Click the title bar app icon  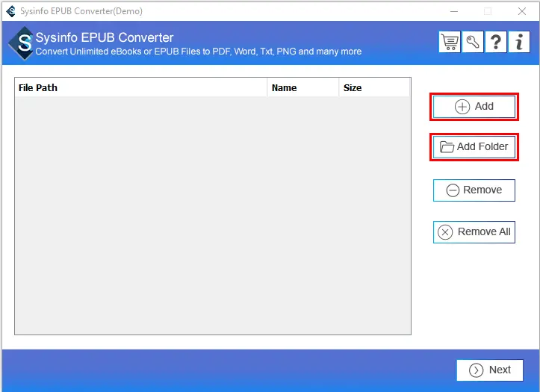(10, 11)
